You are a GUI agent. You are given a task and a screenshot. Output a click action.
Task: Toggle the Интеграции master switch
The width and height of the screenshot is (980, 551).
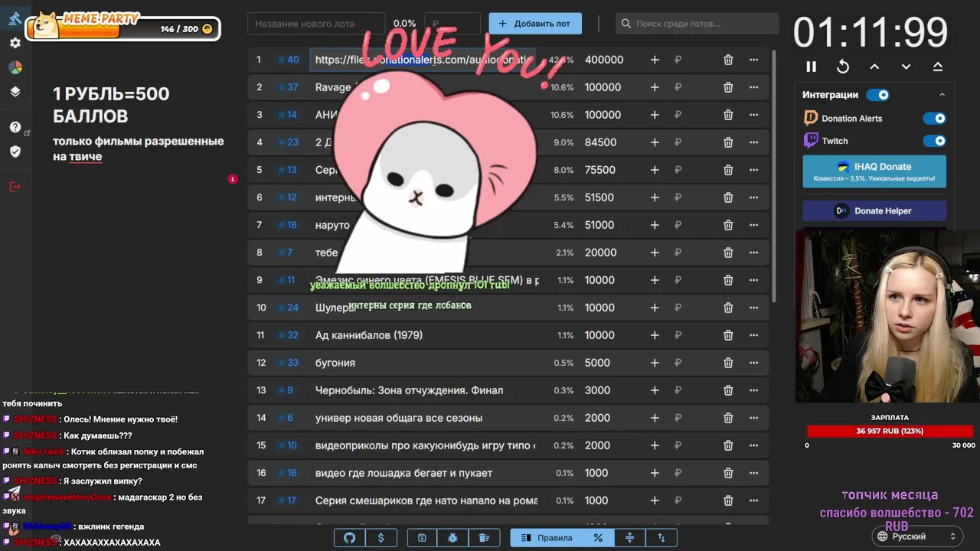[877, 95]
